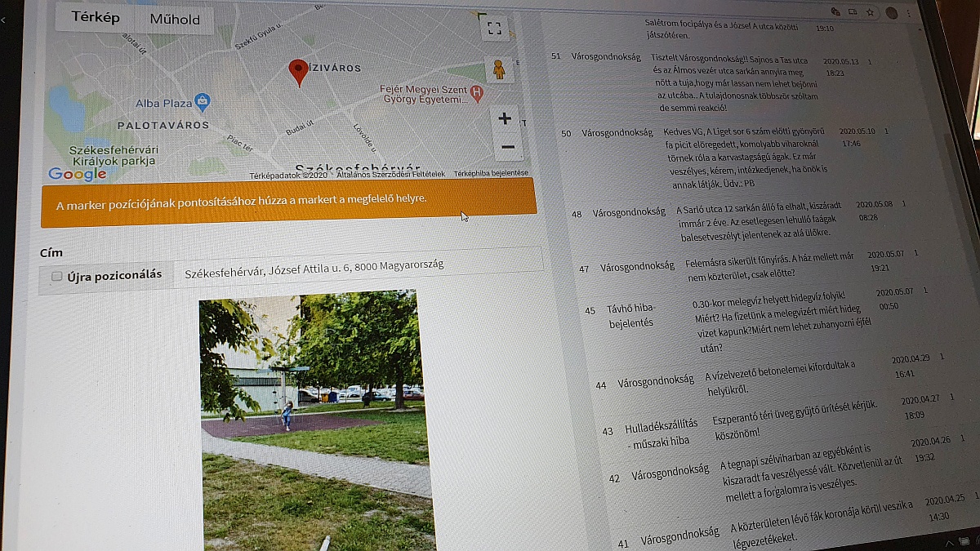Select the Térkép map view
The height and width of the screenshot is (551, 980).
pos(96,16)
